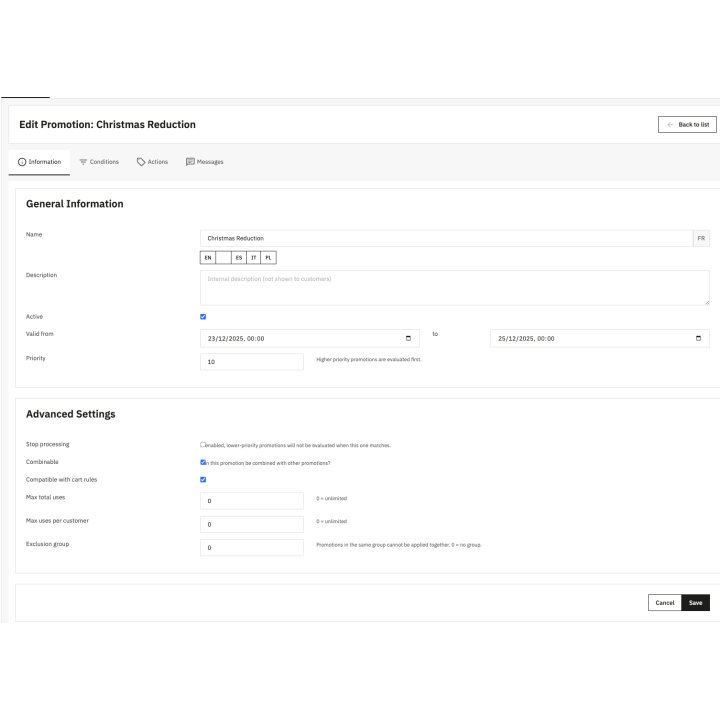Untick the Active checkbox
Viewport: 720px width, 720px height.
click(203, 317)
